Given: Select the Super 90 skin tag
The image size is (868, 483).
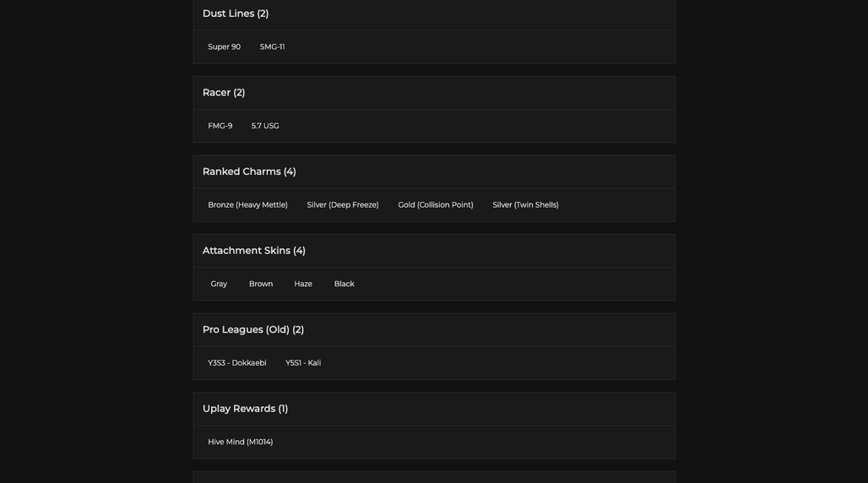Looking at the screenshot, I should tap(225, 46).
